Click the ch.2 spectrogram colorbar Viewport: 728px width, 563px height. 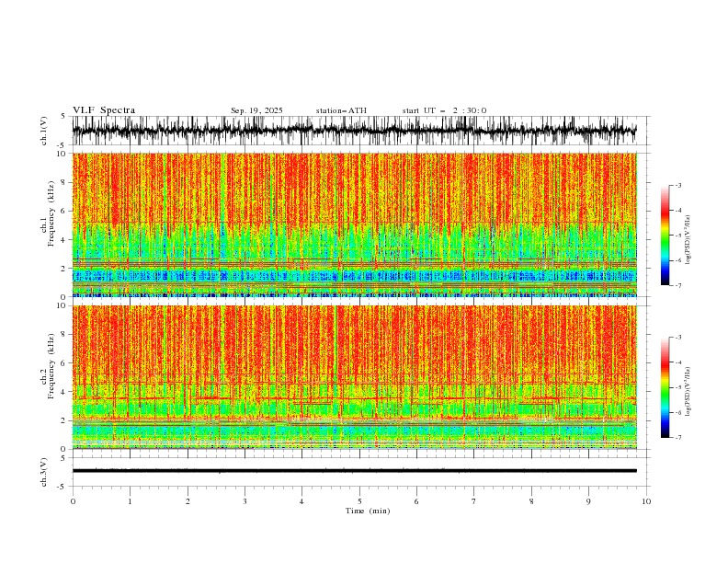[x=665, y=387]
